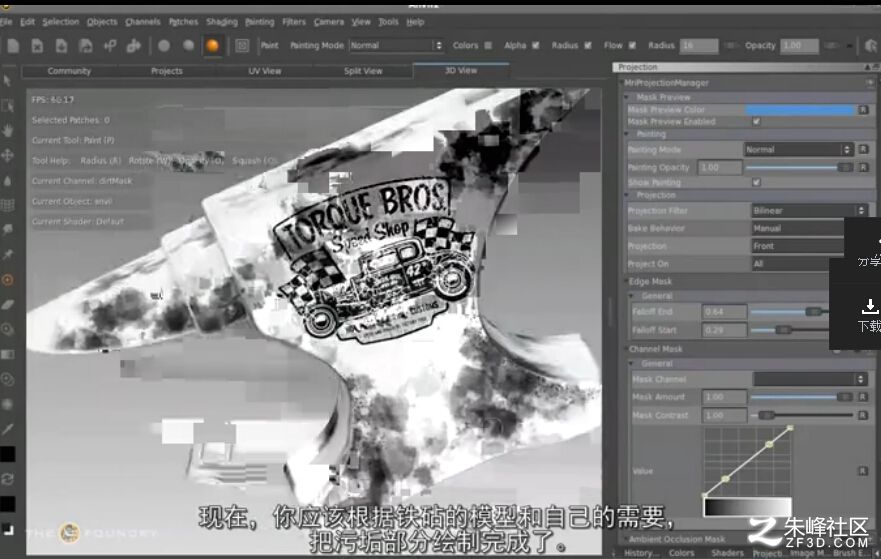
Task: Reset Mask Preview Color with R button
Action: tap(864, 110)
